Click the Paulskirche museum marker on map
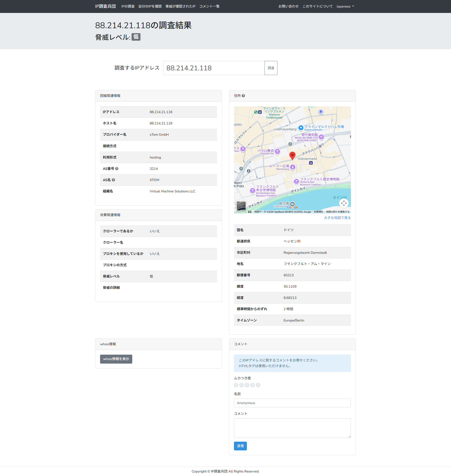Screen dimensions: 451x476 click(x=277, y=152)
